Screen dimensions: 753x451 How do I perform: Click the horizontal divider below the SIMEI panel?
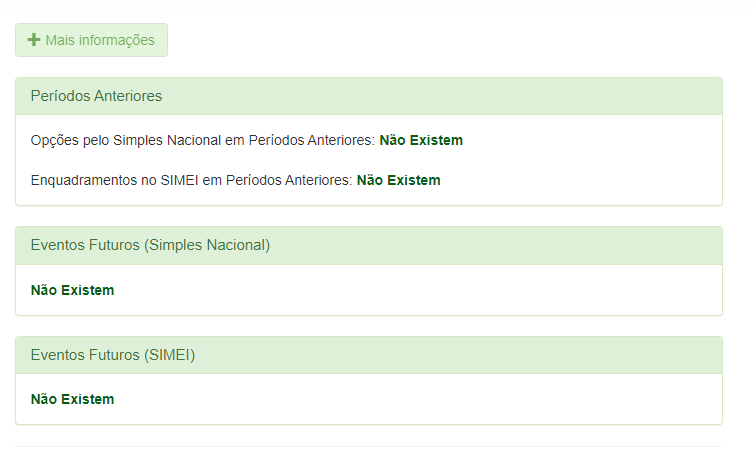point(368,446)
